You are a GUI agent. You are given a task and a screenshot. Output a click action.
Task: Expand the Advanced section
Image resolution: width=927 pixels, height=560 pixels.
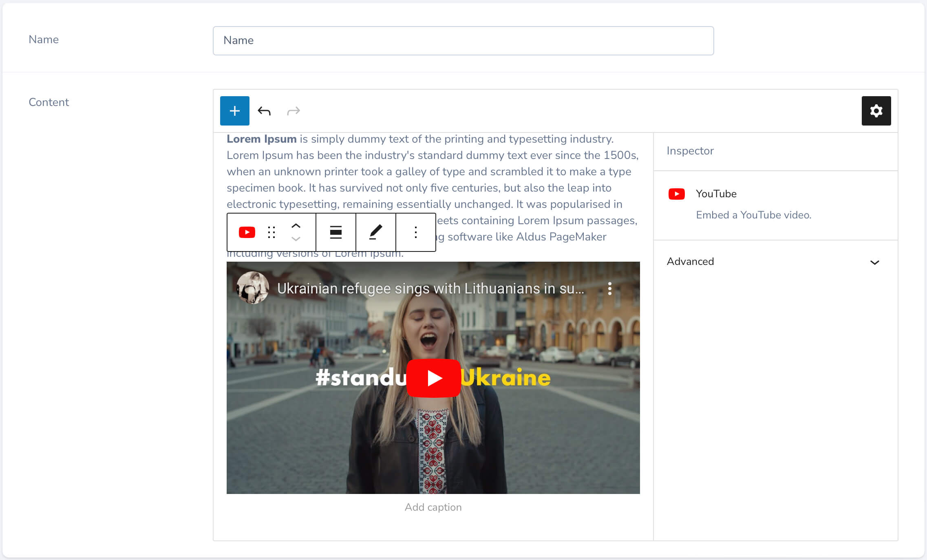774,262
